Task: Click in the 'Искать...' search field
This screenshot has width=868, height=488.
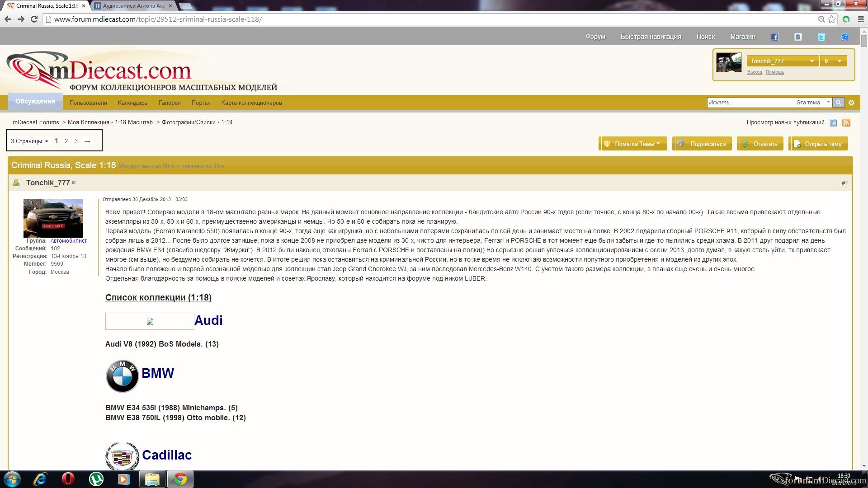Action: coord(750,103)
